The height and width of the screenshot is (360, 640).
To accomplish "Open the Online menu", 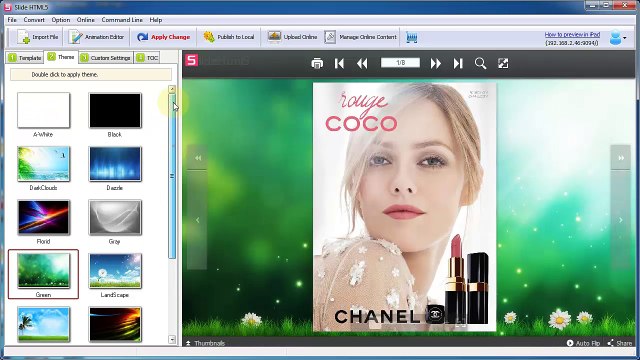I will coord(86,20).
